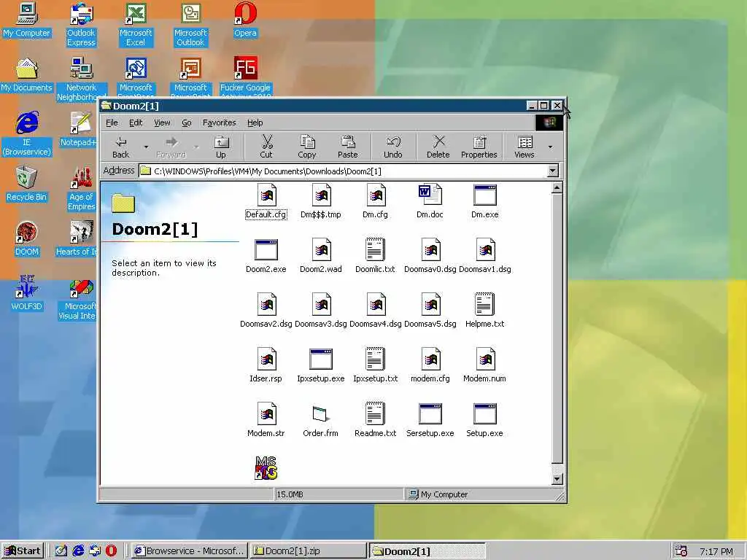
Task: Select the MS-DOS shortcut icon at bottom
Action: click(x=266, y=467)
